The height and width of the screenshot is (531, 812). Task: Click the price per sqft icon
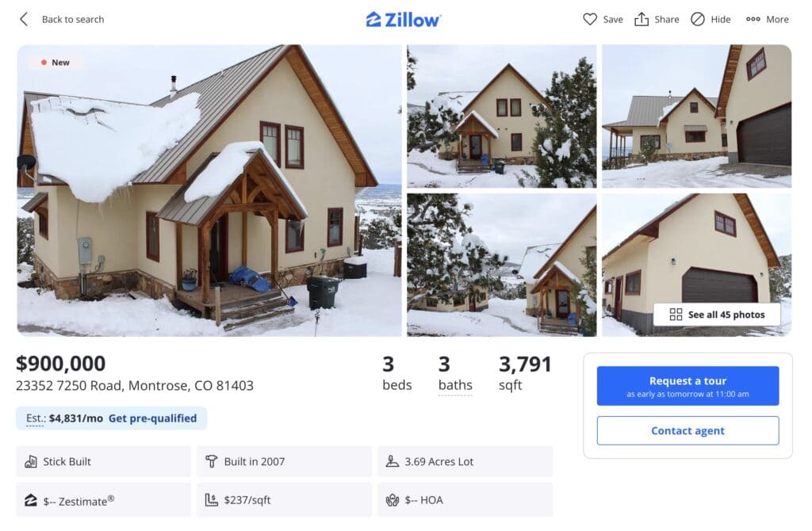coord(212,500)
